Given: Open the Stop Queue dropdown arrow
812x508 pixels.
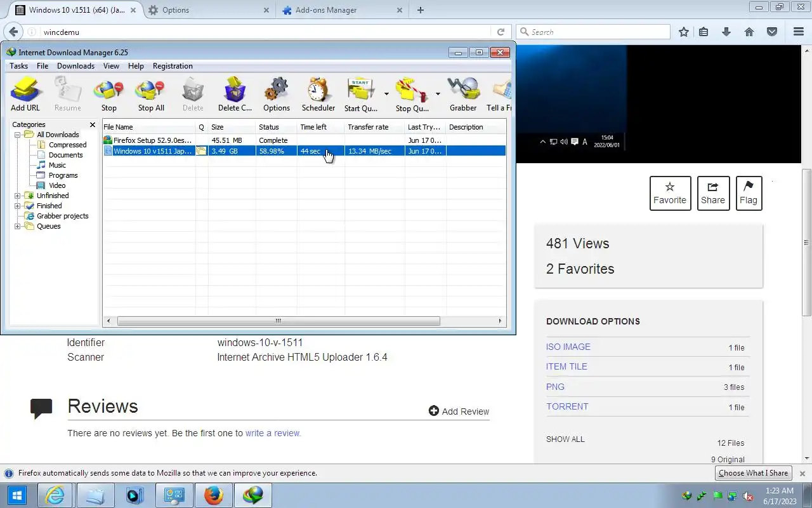Looking at the screenshot, I should click(438, 94).
